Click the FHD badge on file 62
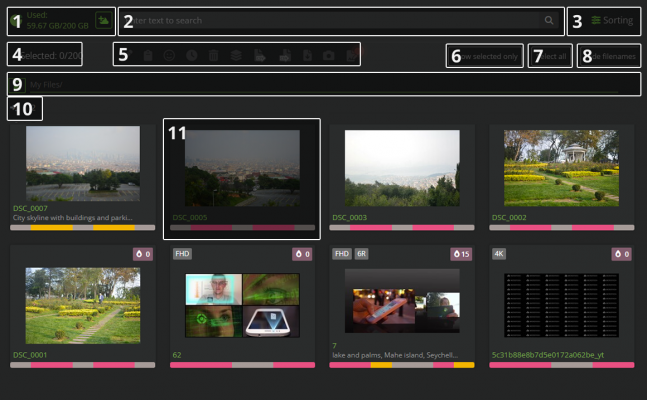This screenshot has height=400, width=647. (182, 254)
